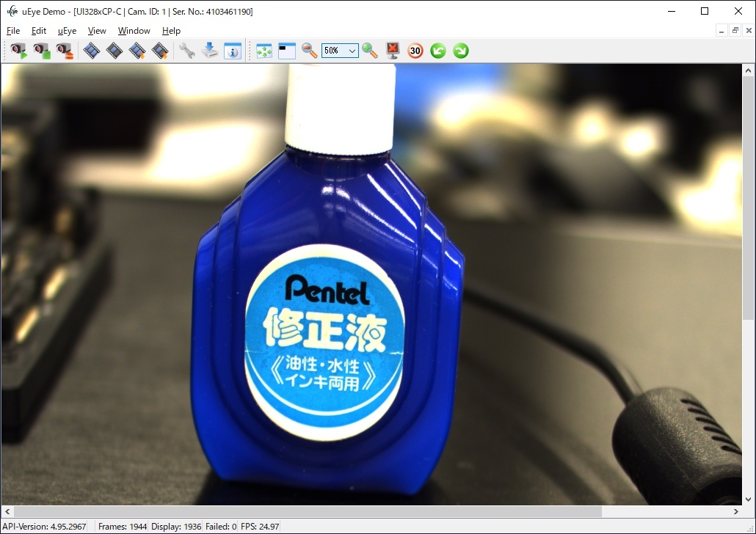
Task: Open the View menu
Action: (x=97, y=31)
